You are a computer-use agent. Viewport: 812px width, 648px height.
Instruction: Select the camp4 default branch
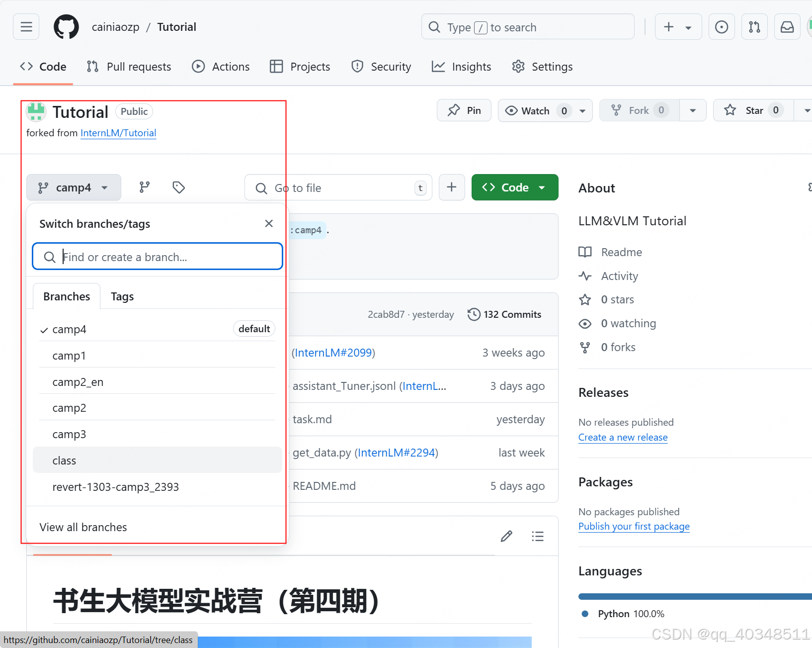(x=158, y=329)
